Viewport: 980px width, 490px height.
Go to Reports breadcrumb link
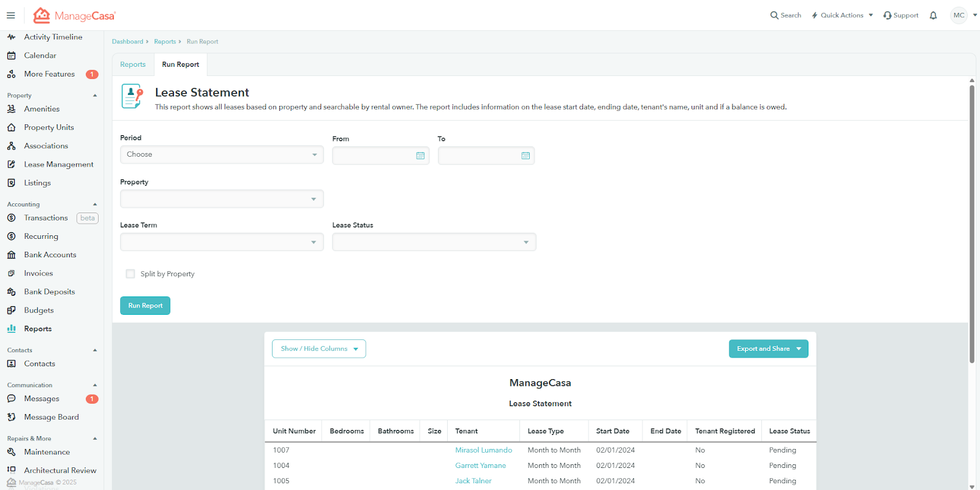[165, 42]
